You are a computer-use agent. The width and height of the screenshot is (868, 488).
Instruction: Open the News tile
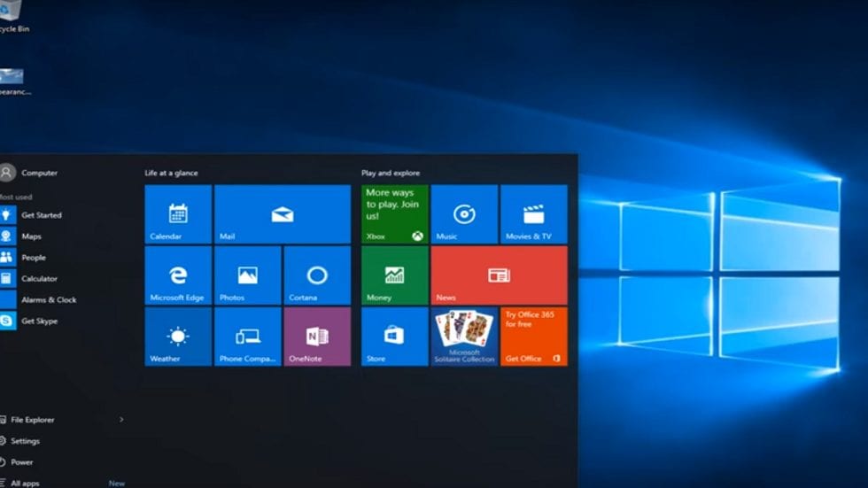[499, 275]
